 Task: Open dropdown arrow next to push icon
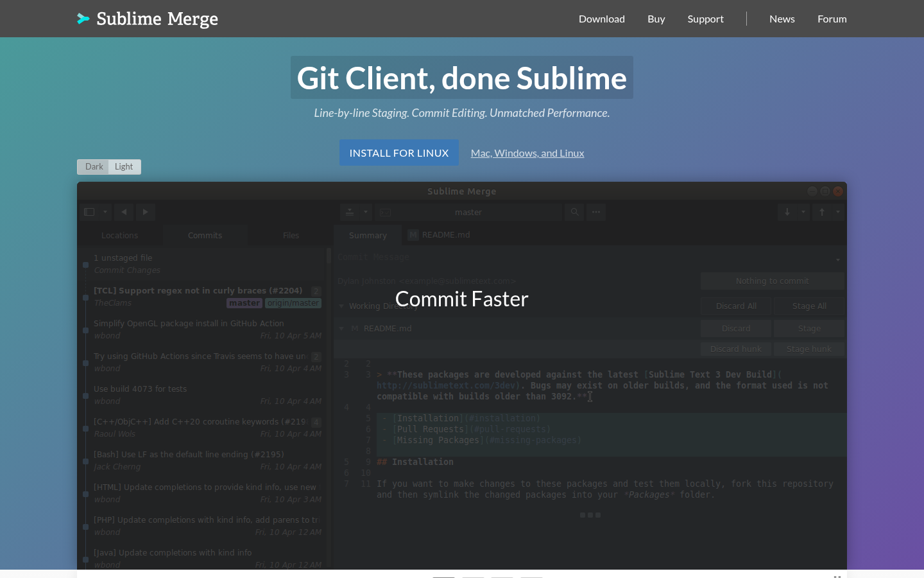click(837, 212)
